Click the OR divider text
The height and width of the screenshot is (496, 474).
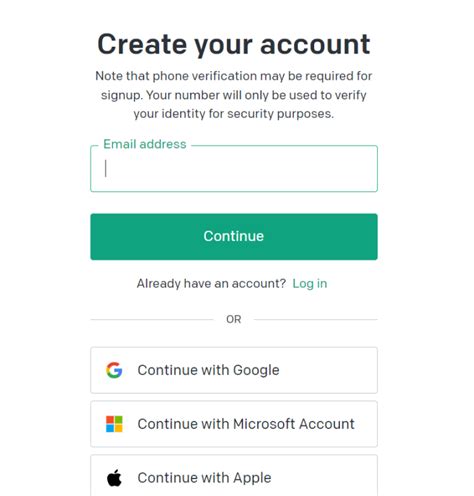pyautogui.click(x=234, y=319)
